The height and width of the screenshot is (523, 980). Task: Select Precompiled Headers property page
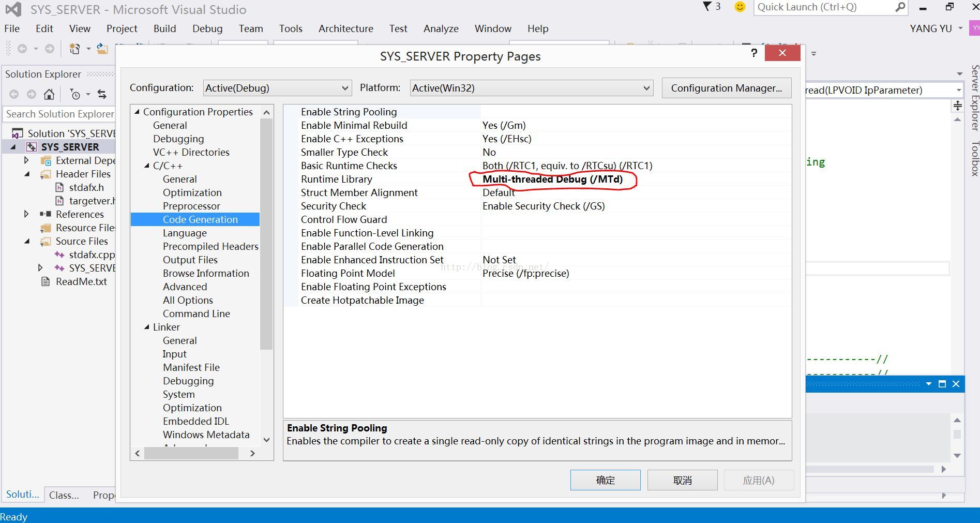tap(210, 246)
